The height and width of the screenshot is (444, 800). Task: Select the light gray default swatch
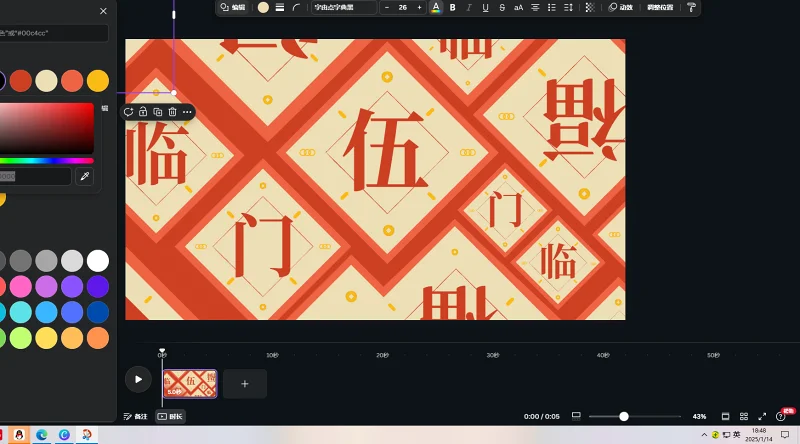point(72,261)
